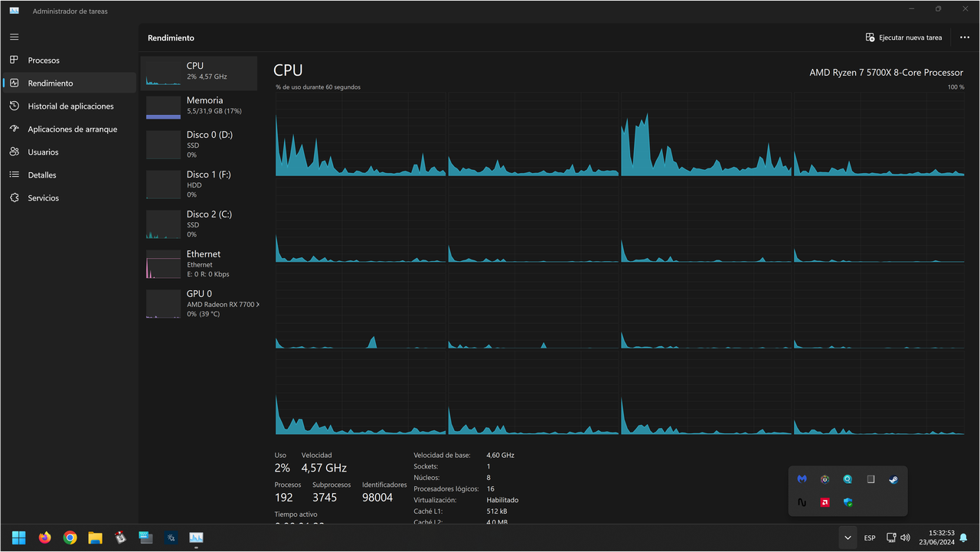Click the dark blue cursor app taskbar icon
The width and height of the screenshot is (980, 552).
coord(171,537)
